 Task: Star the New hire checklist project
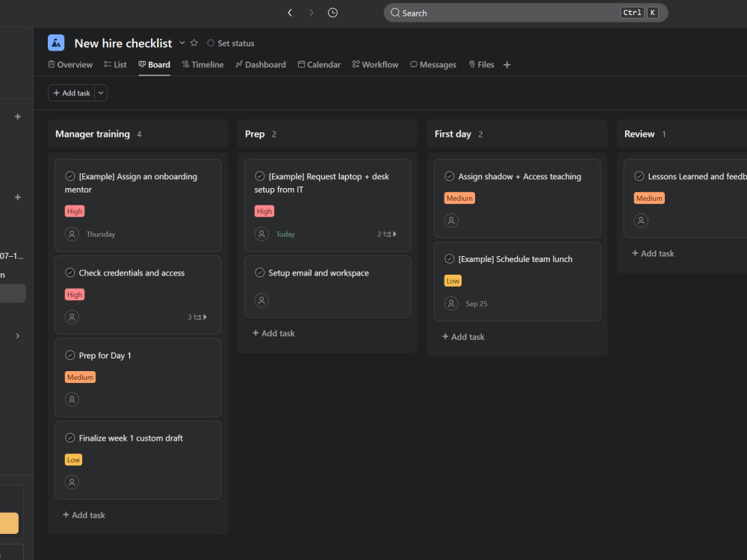194,43
